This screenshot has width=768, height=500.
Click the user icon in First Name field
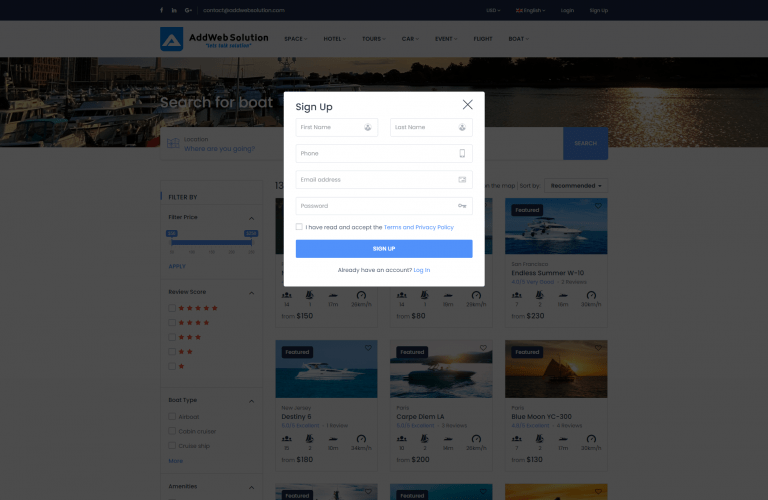click(x=367, y=127)
